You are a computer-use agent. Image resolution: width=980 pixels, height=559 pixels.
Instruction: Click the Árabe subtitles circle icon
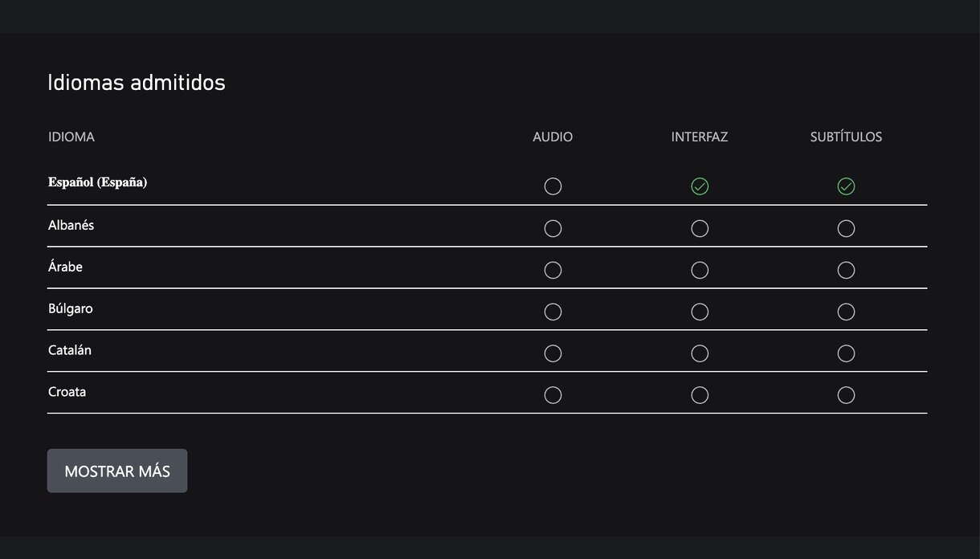[846, 270]
